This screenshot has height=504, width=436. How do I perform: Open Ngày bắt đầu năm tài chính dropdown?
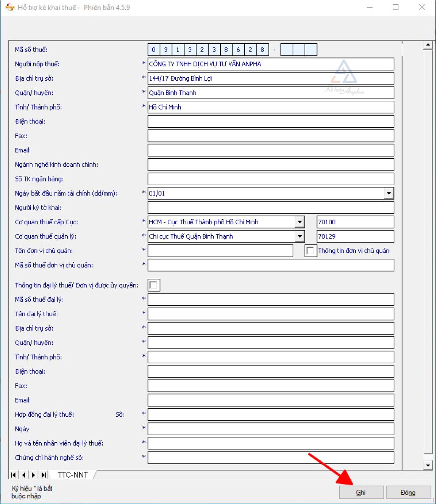point(388,193)
